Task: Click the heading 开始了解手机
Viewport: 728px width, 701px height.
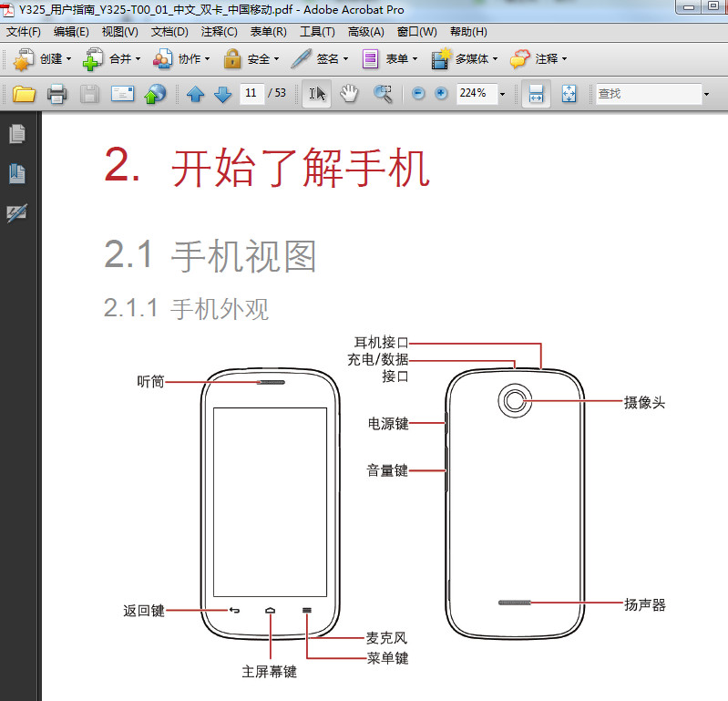Action: pos(301,168)
